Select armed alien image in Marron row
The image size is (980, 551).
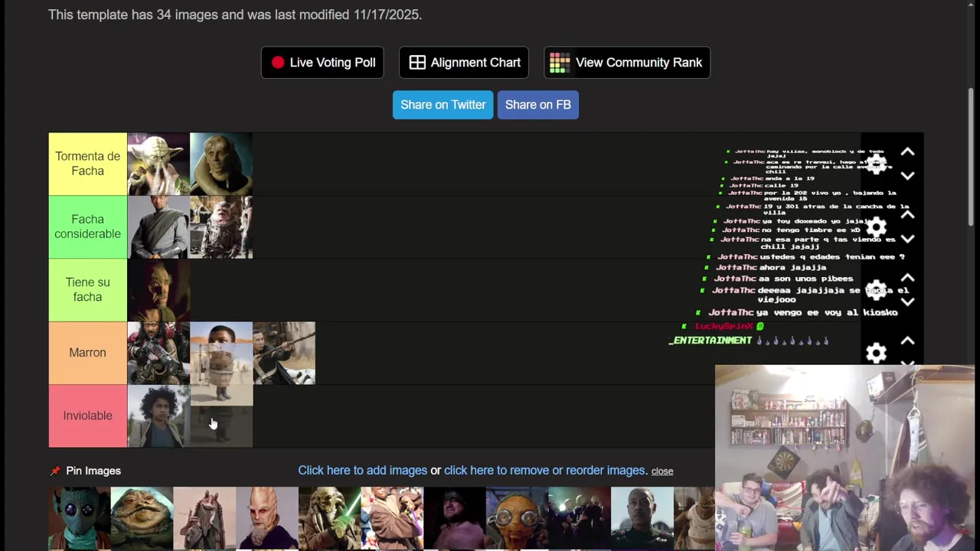click(158, 353)
